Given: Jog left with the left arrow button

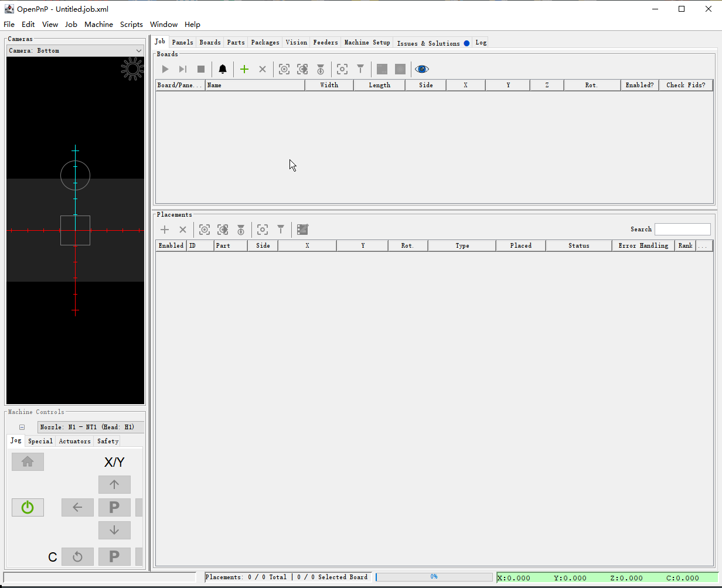Looking at the screenshot, I should click(x=77, y=507).
